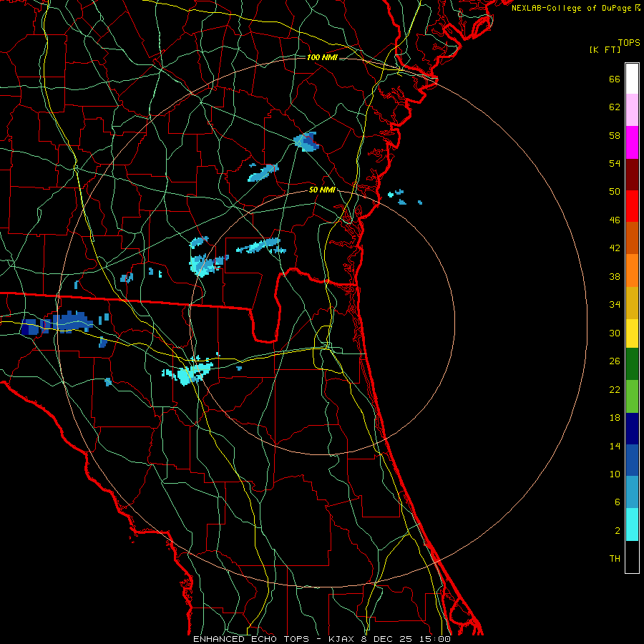Click the '8 DEC 25 15:00' timestamp
644x644 pixels.
[406, 639]
